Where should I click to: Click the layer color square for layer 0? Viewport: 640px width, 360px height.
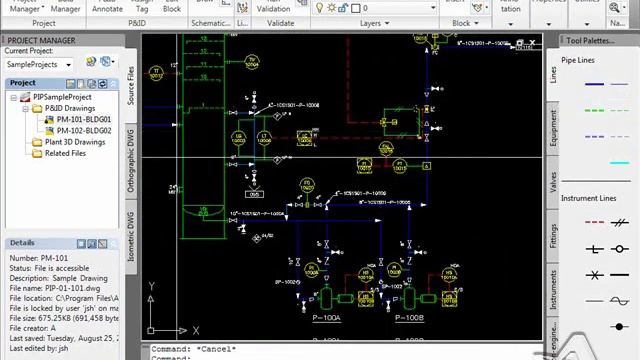pos(356,8)
